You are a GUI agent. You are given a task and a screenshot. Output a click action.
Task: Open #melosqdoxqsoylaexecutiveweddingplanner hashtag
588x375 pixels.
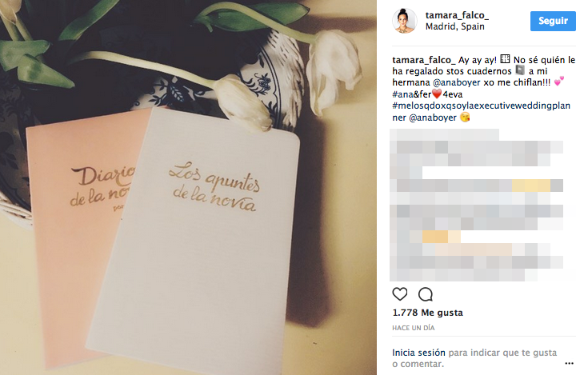[481, 111]
